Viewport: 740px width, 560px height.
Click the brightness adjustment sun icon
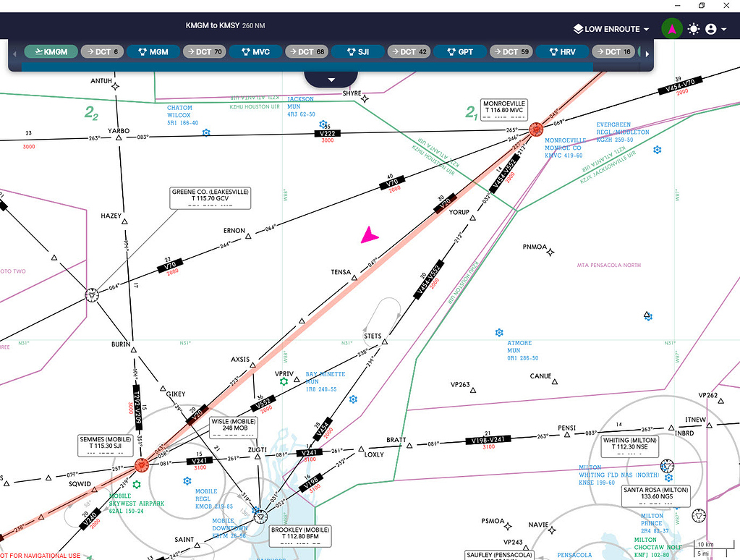click(693, 29)
